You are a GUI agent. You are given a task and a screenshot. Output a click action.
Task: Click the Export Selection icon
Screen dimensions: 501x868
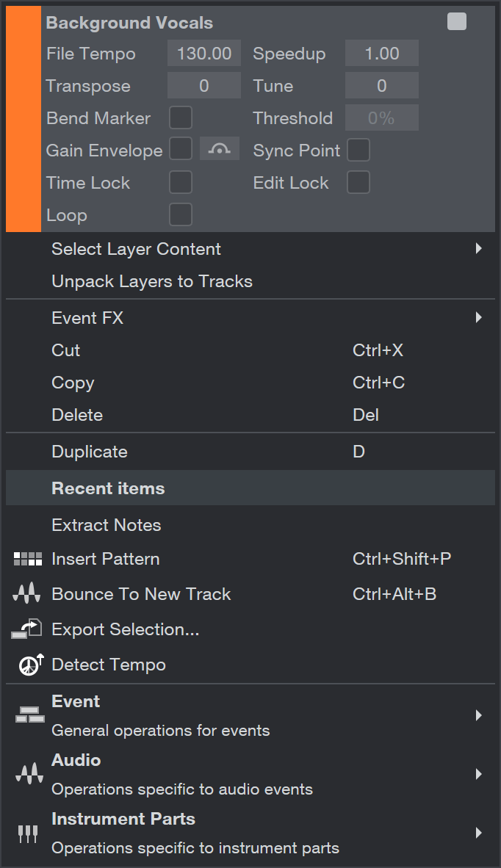click(26, 629)
